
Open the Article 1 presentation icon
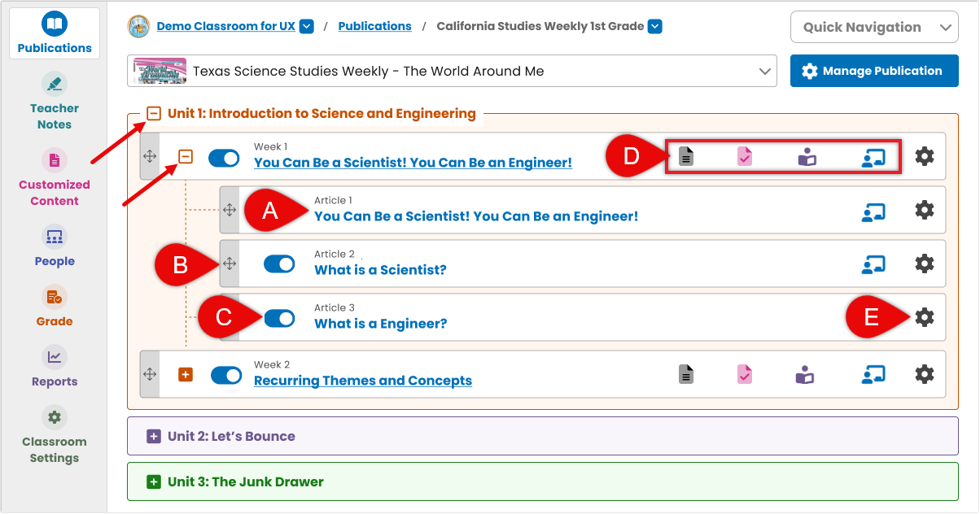[873, 211]
